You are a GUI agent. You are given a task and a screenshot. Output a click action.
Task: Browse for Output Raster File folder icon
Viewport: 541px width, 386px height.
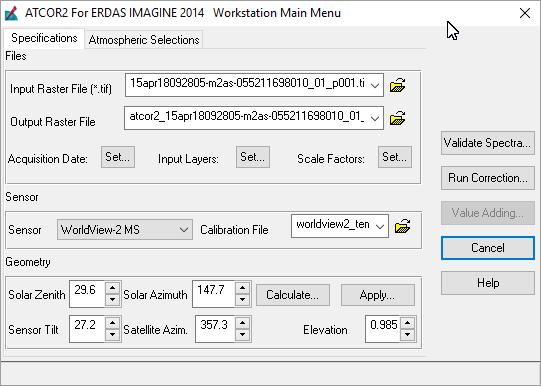pyautogui.click(x=397, y=118)
